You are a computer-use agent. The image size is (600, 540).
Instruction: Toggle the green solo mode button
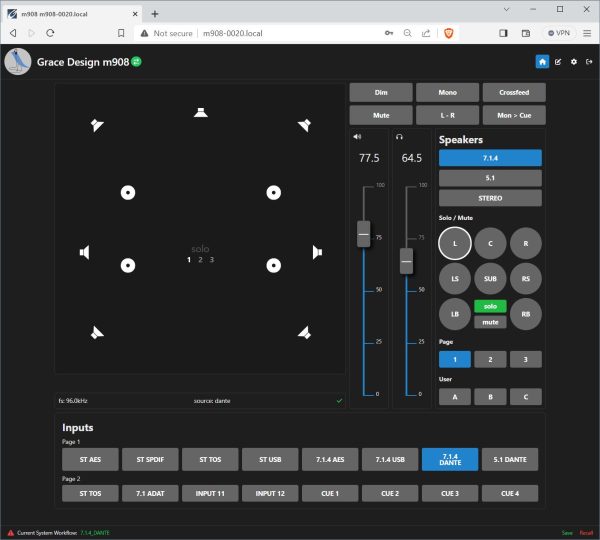tap(490, 305)
